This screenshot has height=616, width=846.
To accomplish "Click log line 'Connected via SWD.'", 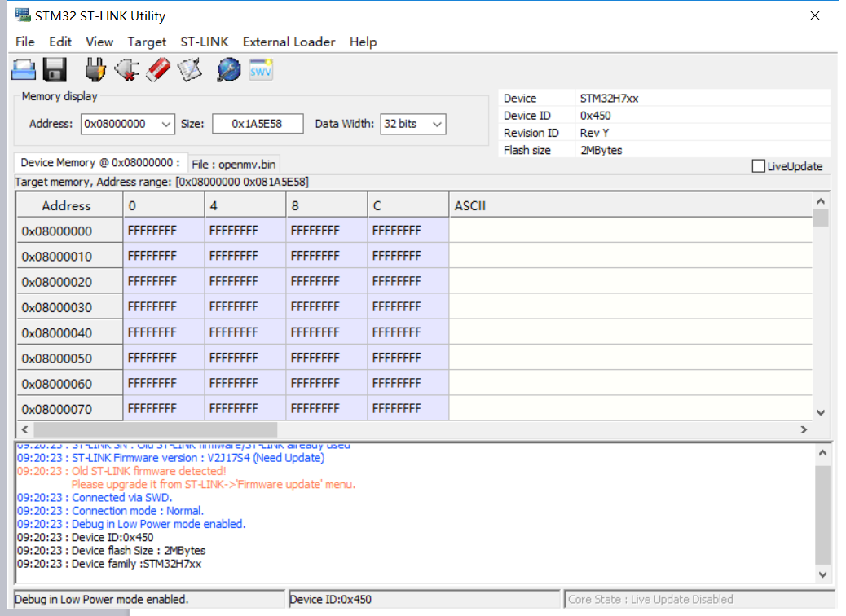I will click(95, 497).
